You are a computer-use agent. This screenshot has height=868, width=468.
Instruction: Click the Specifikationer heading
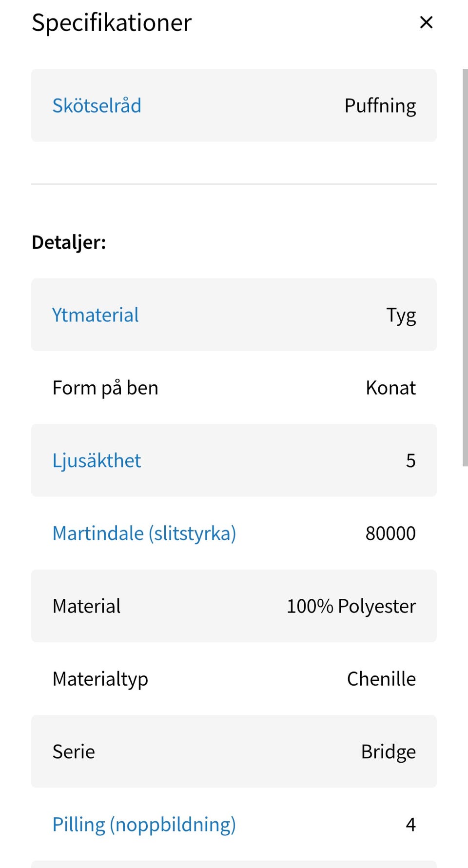click(112, 22)
